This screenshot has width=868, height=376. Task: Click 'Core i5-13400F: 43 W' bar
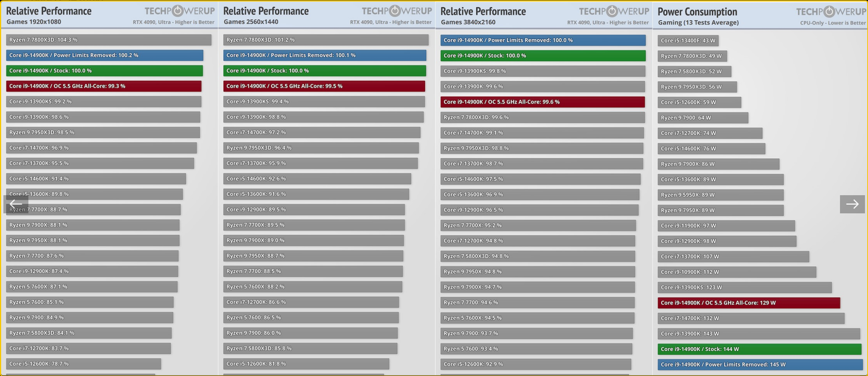pyautogui.click(x=688, y=40)
